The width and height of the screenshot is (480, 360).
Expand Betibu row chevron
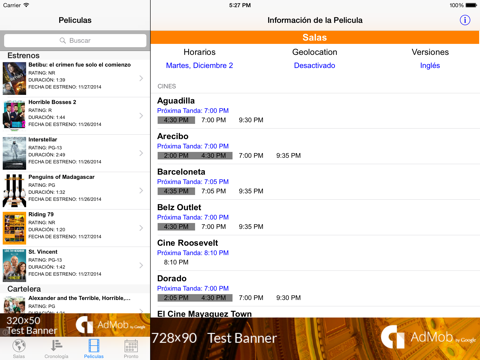coord(141,78)
